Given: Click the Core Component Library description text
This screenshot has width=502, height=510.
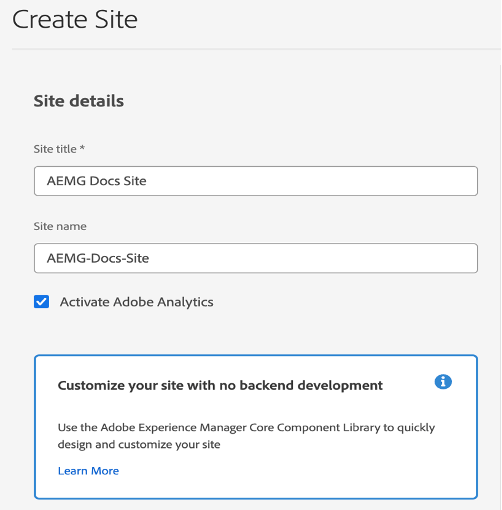Looking at the screenshot, I should coord(246,436).
